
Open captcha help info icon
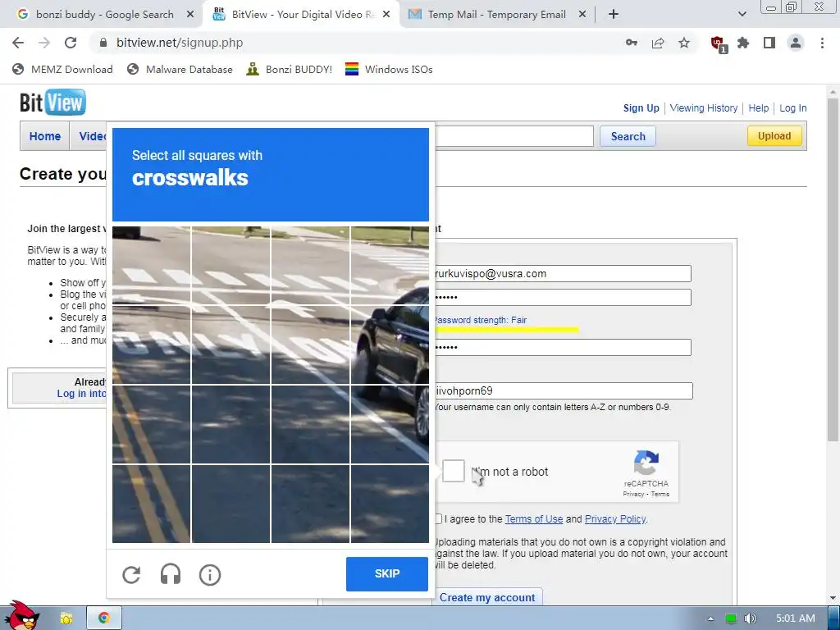tap(209, 575)
